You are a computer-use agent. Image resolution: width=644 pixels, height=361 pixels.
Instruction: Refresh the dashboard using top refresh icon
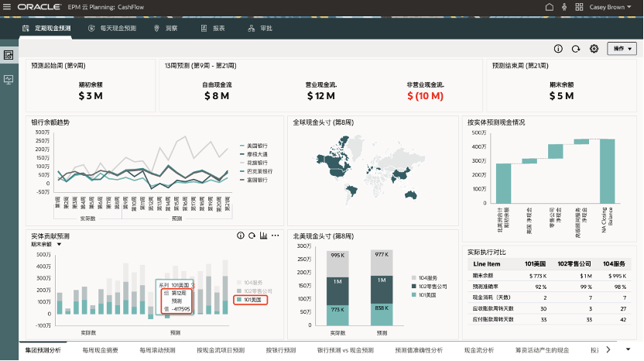click(x=576, y=49)
